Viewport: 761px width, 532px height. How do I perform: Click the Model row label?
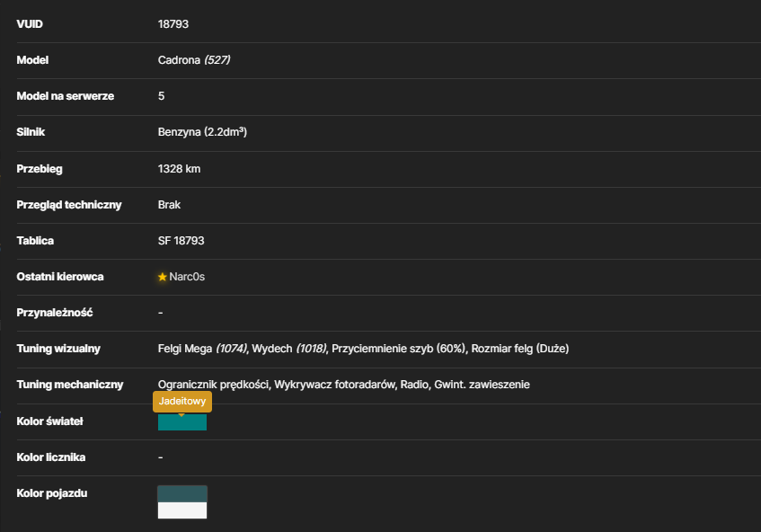pos(32,60)
